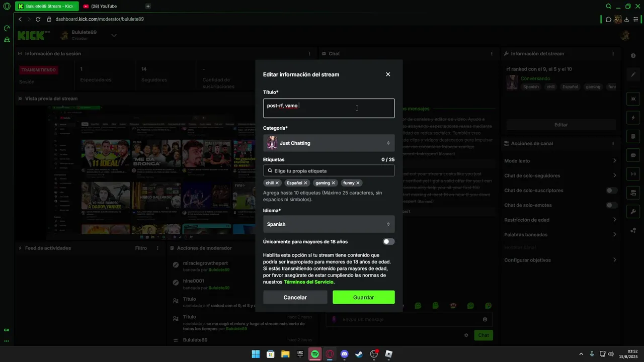Click the Título text field
The image size is (644, 362).
click(x=329, y=108)
